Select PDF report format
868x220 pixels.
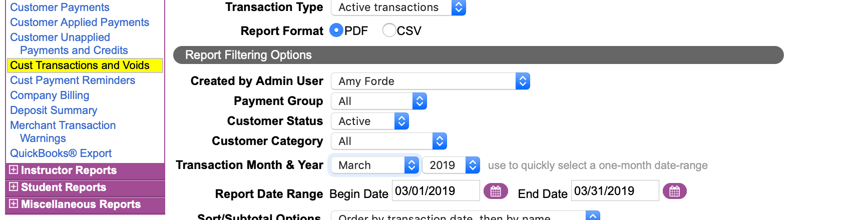coord(337,30)
